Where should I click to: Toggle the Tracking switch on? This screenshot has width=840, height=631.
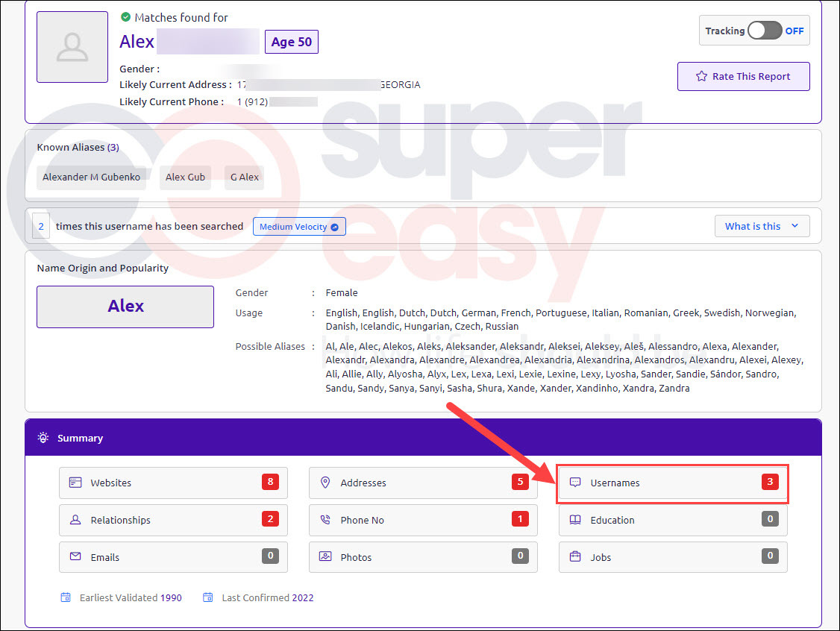(765, 31)
